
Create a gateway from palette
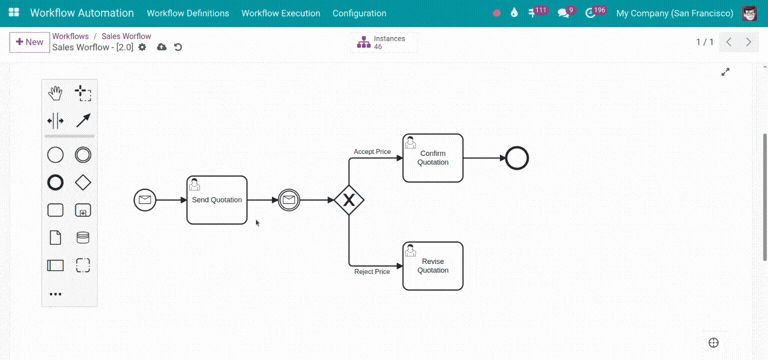(83, 183)
